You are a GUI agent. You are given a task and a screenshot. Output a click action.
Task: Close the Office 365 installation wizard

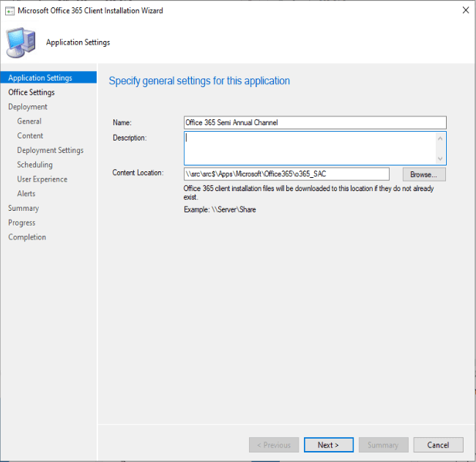(465, 11)
